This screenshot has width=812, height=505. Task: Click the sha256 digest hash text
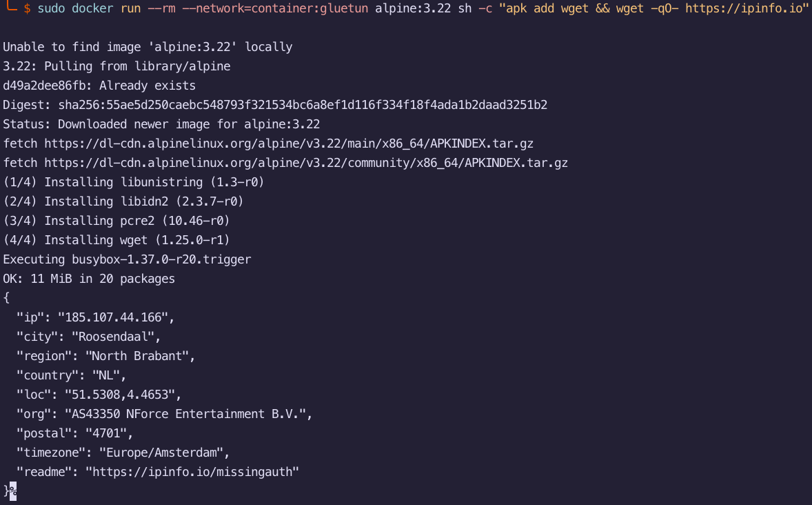pyautogui.click(x=303, y=105)
